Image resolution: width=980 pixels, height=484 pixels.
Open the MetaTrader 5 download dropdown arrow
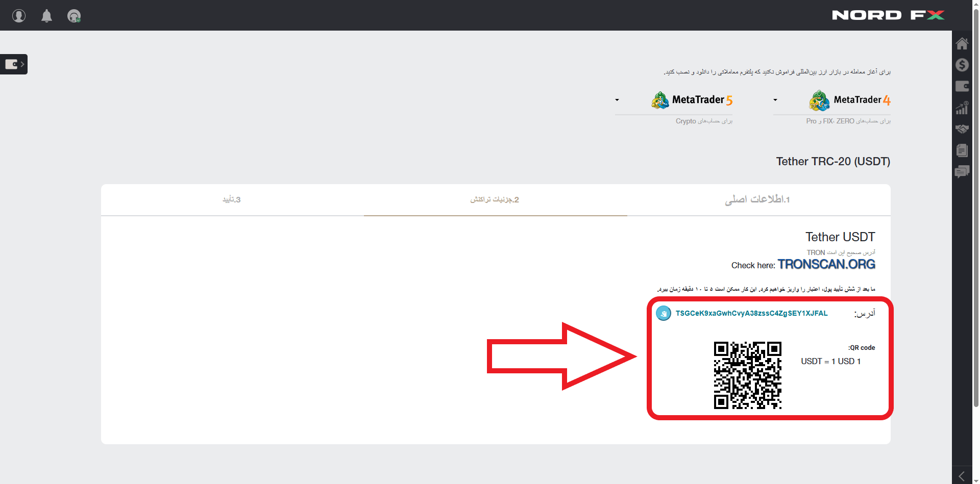click(x=617, y=100)
